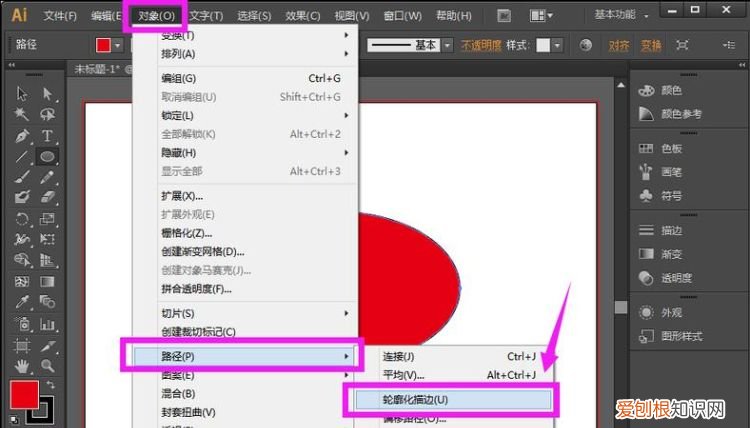Image resolution: width=750 pixels, height=428 pixels.
Task: Select the Shape Builder tool
Action: 22,260
